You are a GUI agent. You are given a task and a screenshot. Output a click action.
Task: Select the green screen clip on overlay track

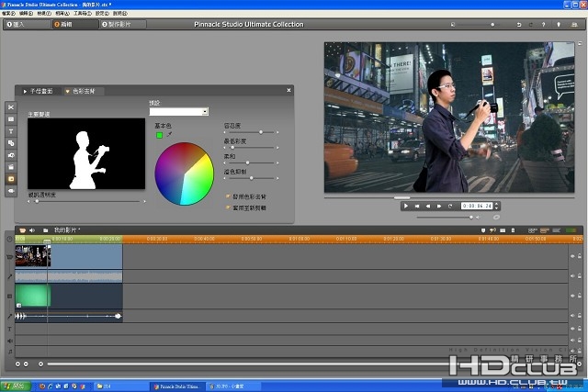coord(33,294)
